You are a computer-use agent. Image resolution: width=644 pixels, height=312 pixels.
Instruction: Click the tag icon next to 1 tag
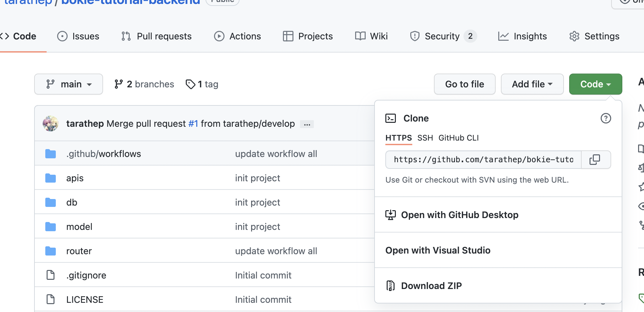pos(190,84)
